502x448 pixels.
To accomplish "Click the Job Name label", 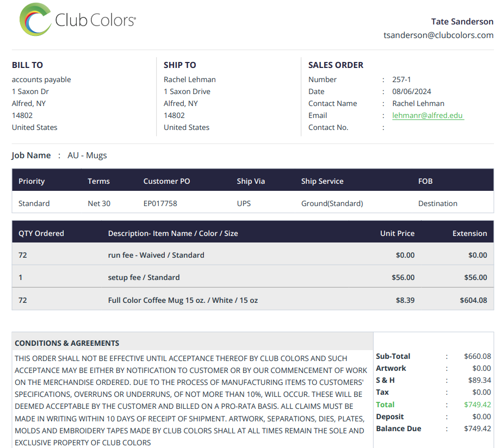I will click(31, 155).
